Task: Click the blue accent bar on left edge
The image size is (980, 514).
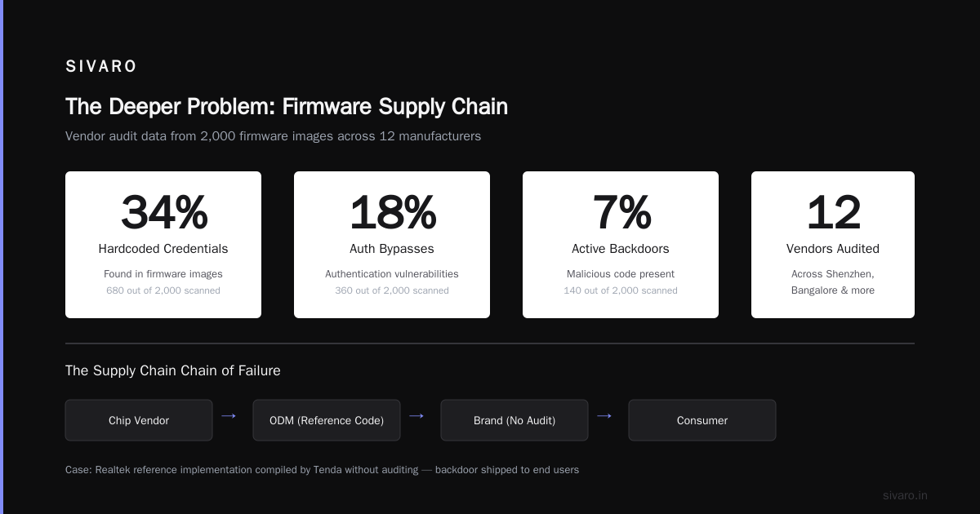Action: click(2, 257)
